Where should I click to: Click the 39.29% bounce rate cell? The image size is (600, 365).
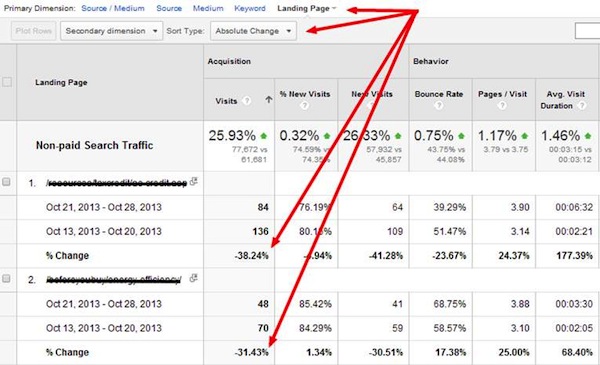[x=450, y=207]
